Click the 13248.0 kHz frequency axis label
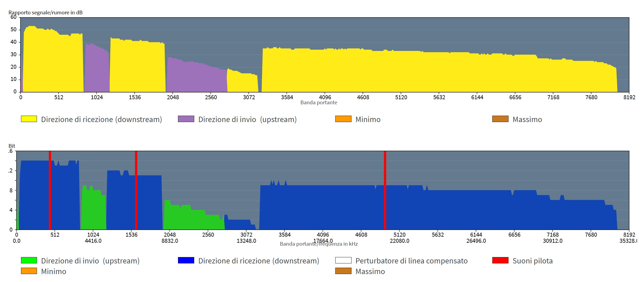The width and height of the screenshot is (644, 282). tap(246, 241)
